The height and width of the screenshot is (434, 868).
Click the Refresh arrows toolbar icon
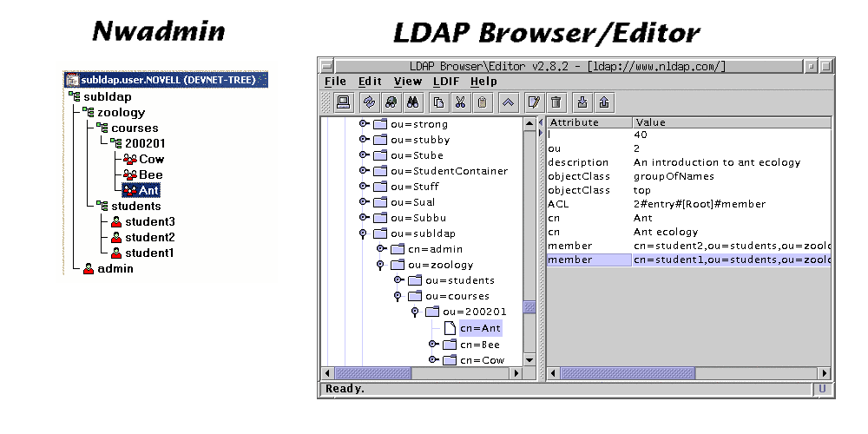coord(369,102)
